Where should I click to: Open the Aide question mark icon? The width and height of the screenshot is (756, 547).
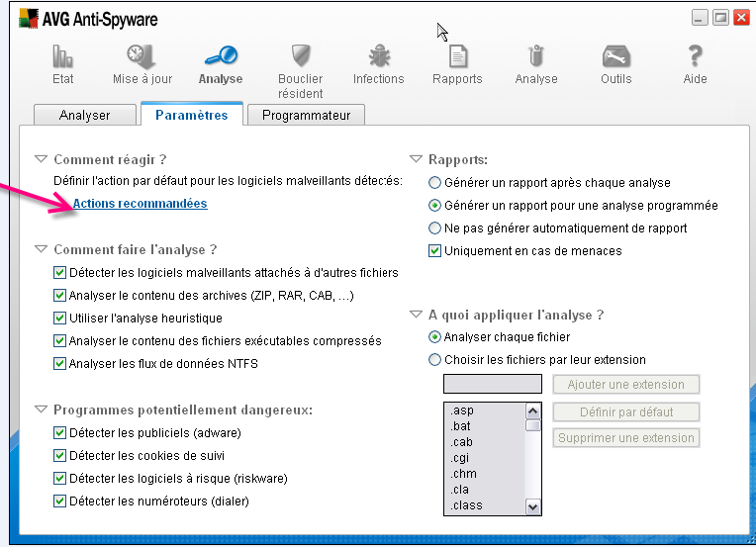695,57
